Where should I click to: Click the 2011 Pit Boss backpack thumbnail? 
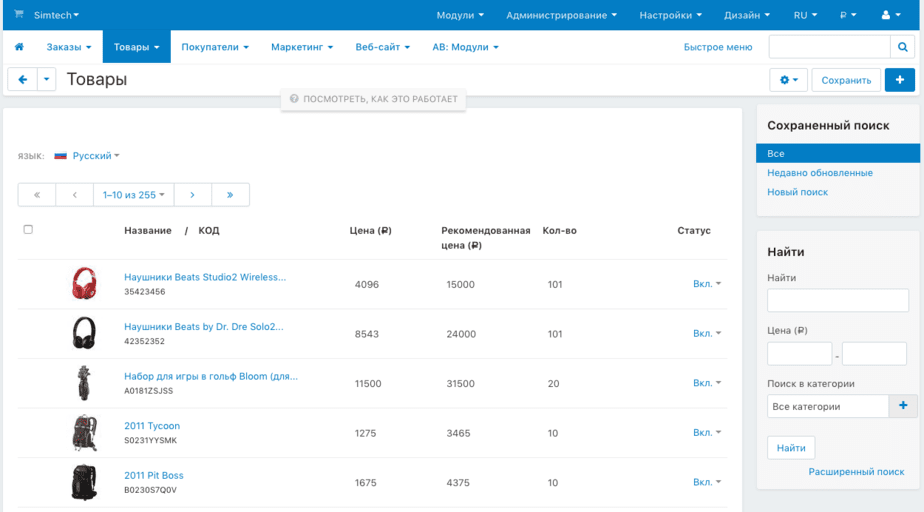84,482
